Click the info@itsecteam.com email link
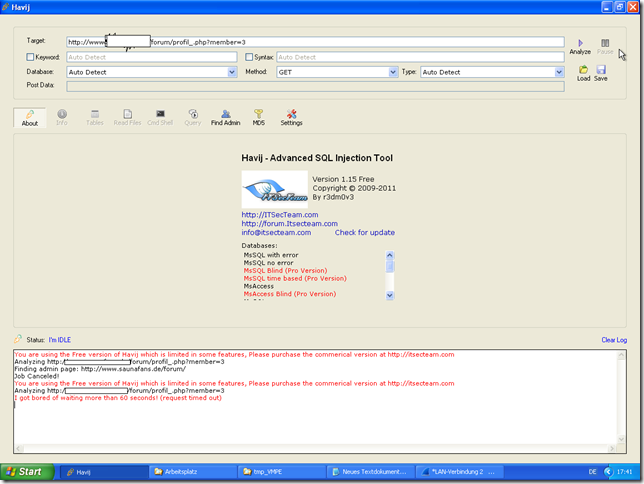 pos(276,233)
